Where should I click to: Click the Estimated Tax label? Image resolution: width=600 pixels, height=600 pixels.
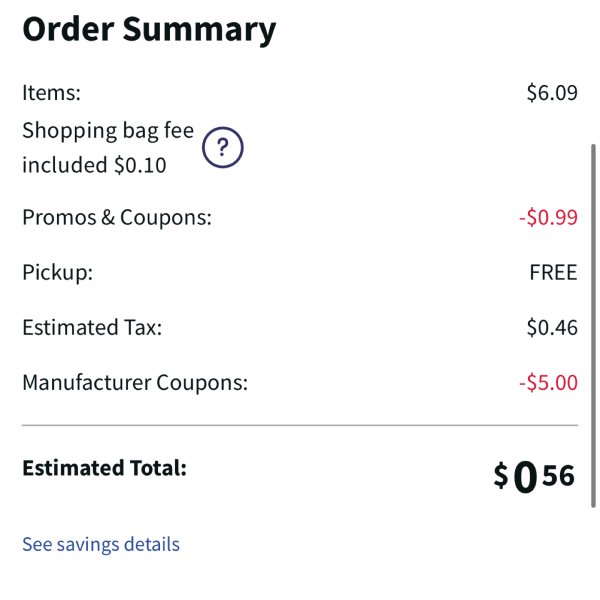pyautogui.click(x=92, y=328)
